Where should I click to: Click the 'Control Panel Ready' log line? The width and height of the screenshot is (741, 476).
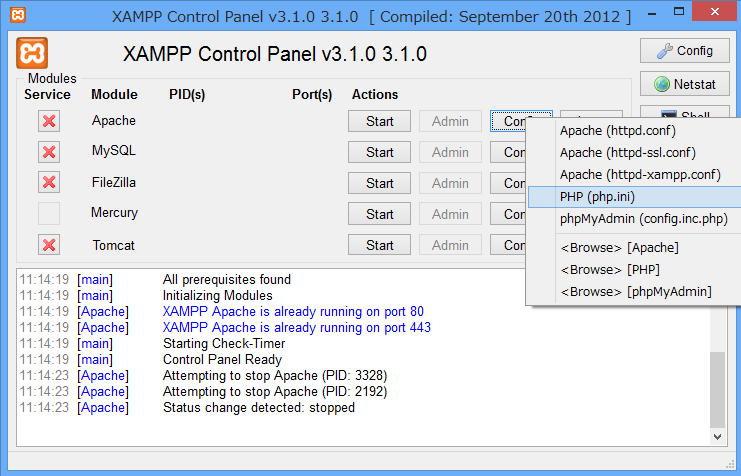pos(222,359)
